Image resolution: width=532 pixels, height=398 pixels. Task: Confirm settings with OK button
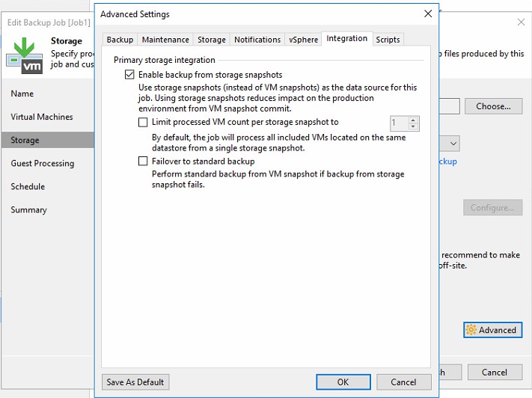click(x=343, y=382)
